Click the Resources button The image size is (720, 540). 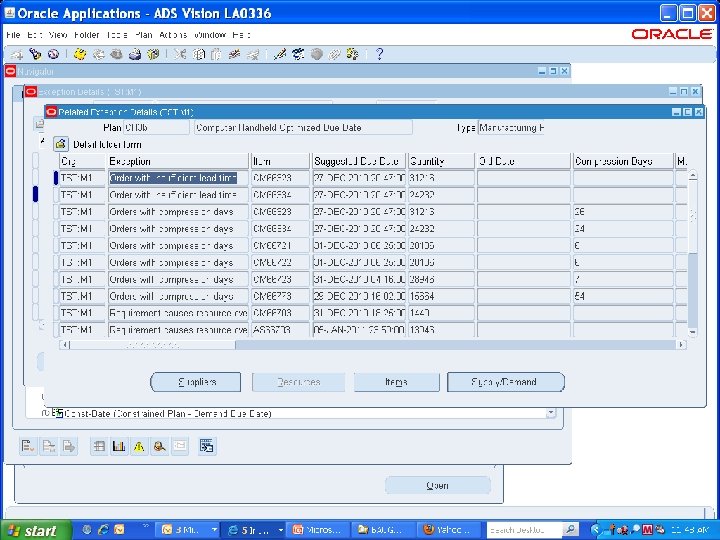pos(298,382)
